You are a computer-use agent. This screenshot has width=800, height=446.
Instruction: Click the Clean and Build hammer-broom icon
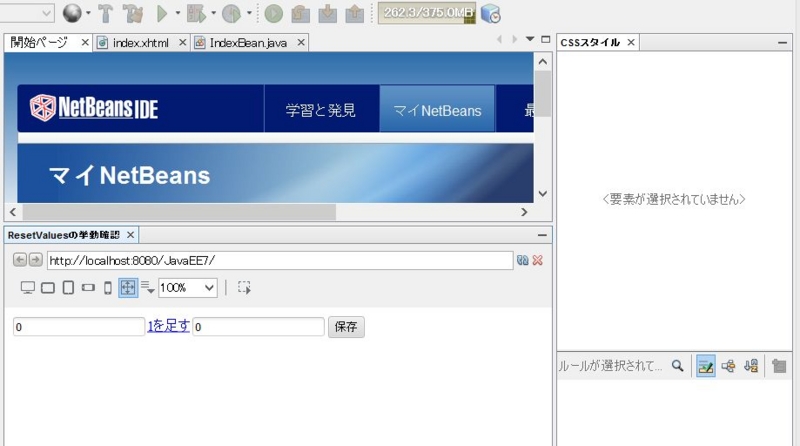pyautogui.click(x=133, y=14)
